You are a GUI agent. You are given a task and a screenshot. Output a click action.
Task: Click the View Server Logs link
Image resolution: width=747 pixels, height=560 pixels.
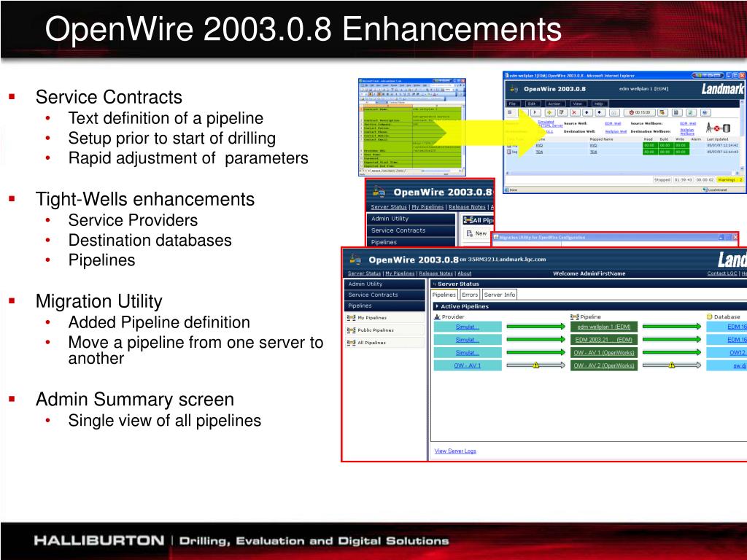point(455,451)
